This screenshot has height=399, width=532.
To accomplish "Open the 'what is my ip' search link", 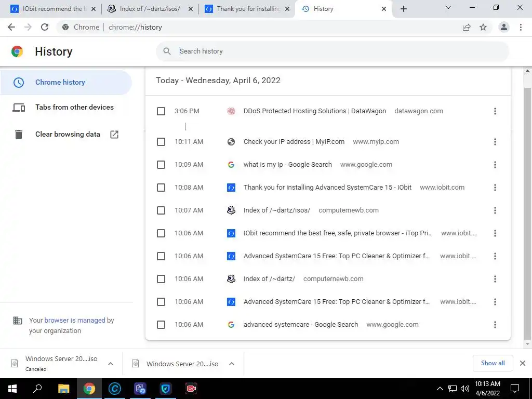I will click(287, 165).
